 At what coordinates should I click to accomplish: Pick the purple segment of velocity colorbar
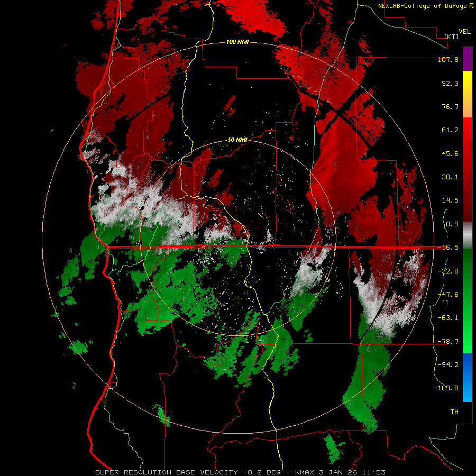coord(467,59)
